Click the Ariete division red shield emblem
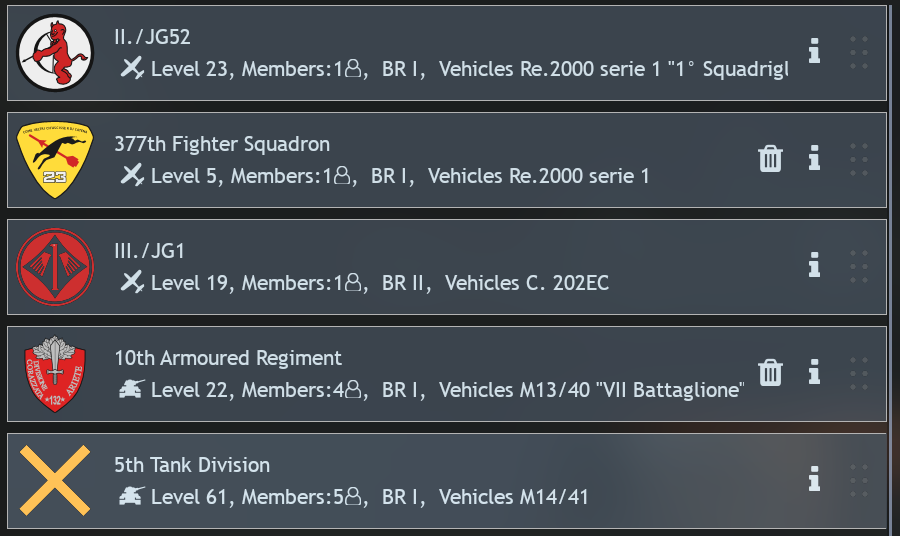The width and height of the screenshot is (900, 536). (55, 374)
